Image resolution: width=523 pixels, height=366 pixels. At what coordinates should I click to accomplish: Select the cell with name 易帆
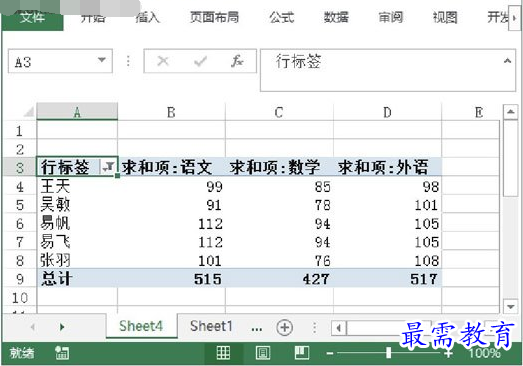tap(77, 223)
